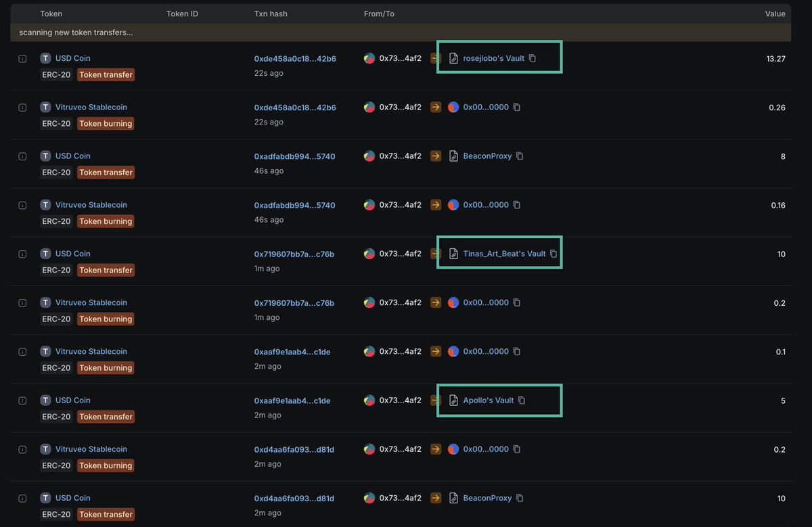Open transaction 0xde458a0c18...42b6 in USD Coin row
The height and width of the screenshot is (527, 812).
295,59
